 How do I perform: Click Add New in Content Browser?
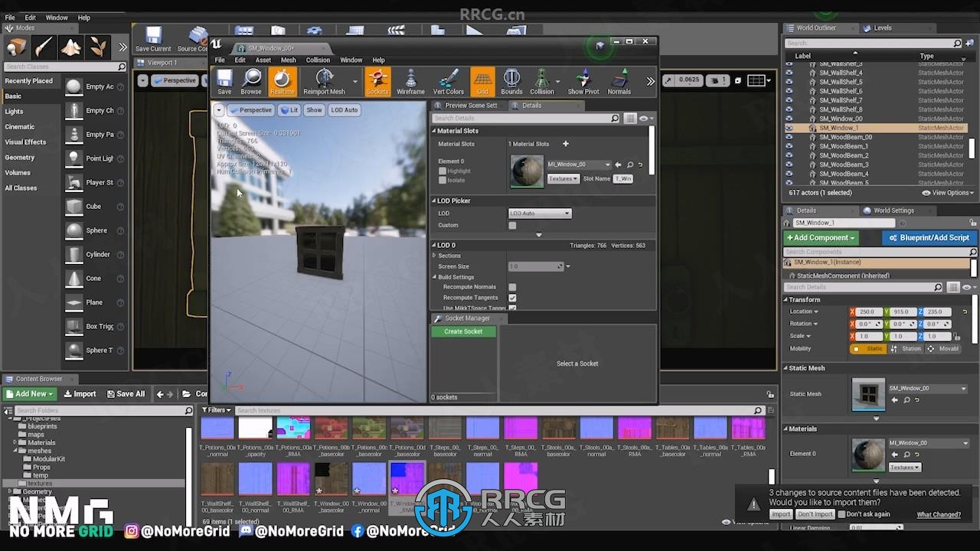click(x=30, y=394)
